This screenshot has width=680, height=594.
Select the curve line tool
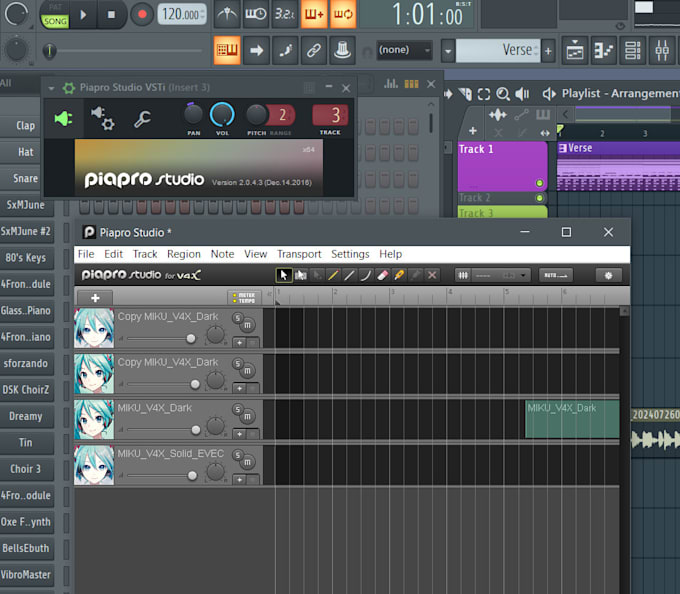366,275
